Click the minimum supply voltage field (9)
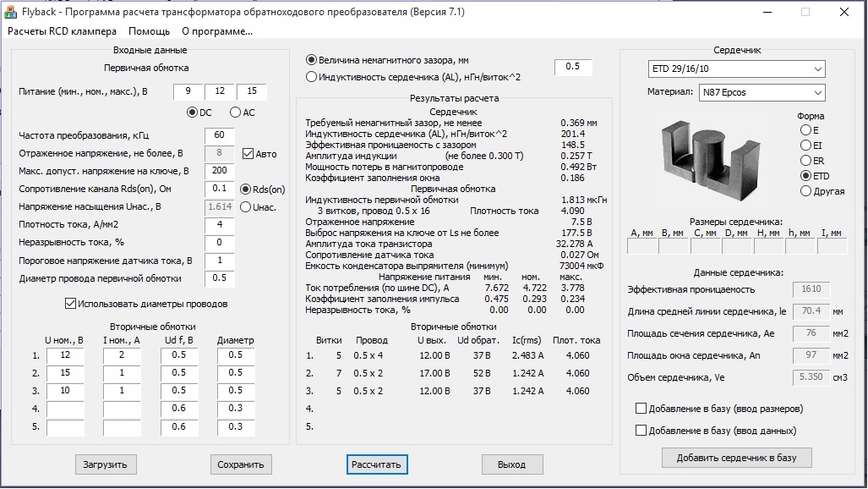 tap(188, 91)
